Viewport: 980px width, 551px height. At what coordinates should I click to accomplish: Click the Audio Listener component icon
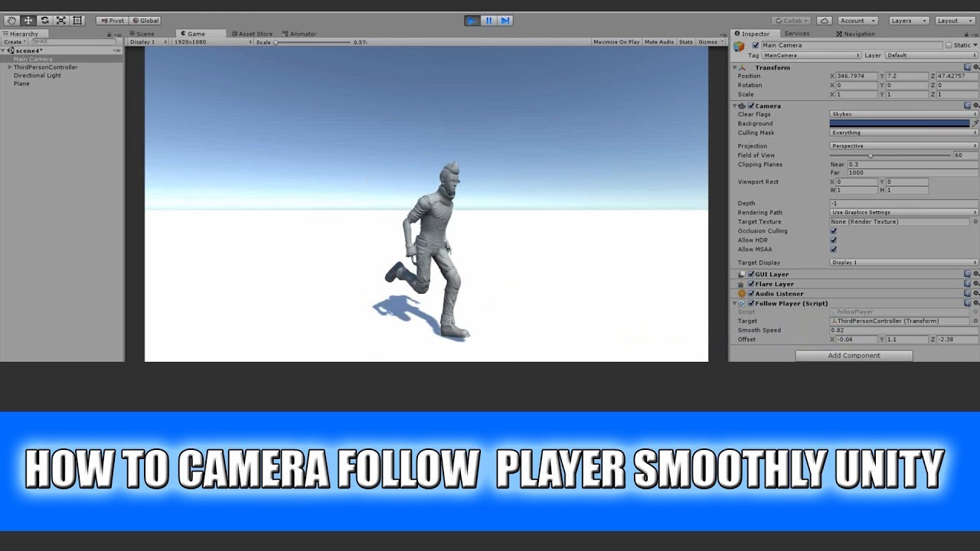(x=742, y=294)
